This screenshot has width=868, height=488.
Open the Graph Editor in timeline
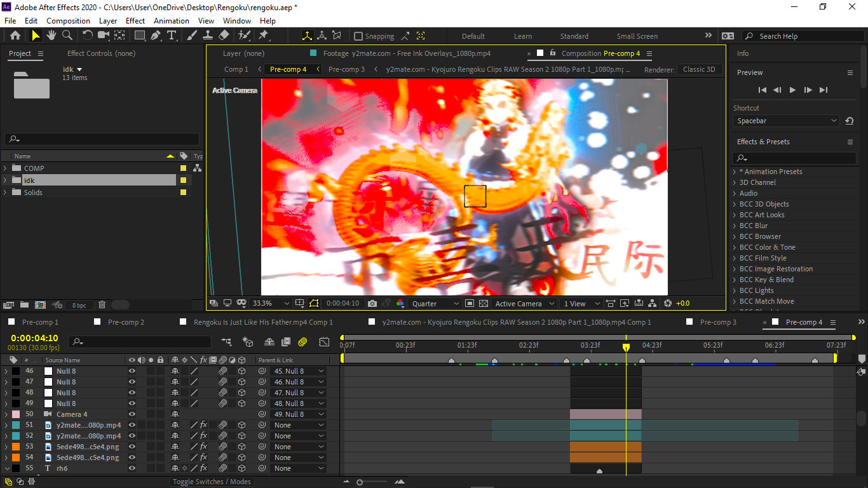pyautogui.click(x=324, y=342)
